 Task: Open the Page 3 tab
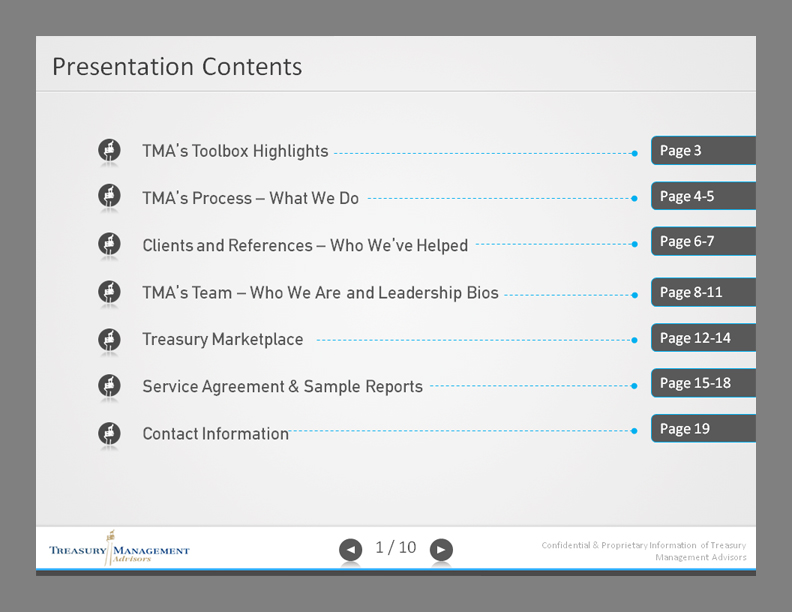704,150
